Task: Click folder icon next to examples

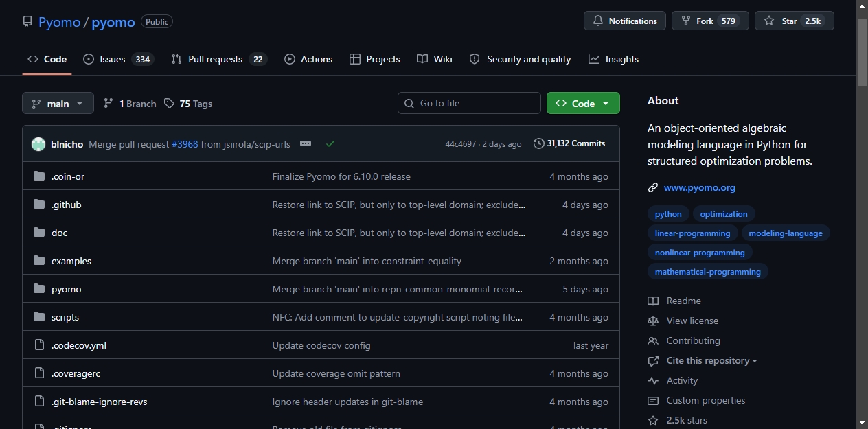Action: pyautogui.click(x=39, y=261)
